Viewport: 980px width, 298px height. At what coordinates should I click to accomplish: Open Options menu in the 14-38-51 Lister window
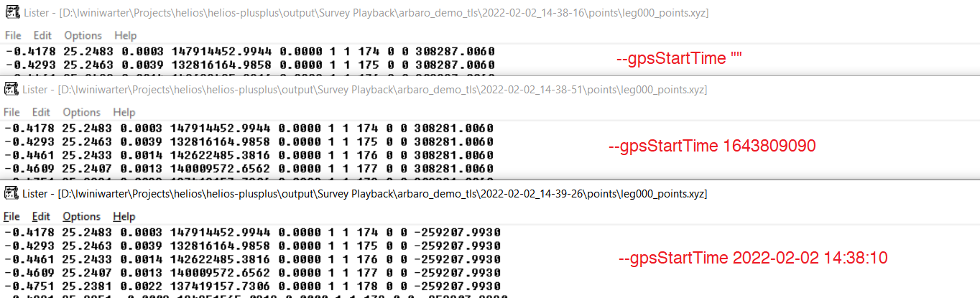82,112
